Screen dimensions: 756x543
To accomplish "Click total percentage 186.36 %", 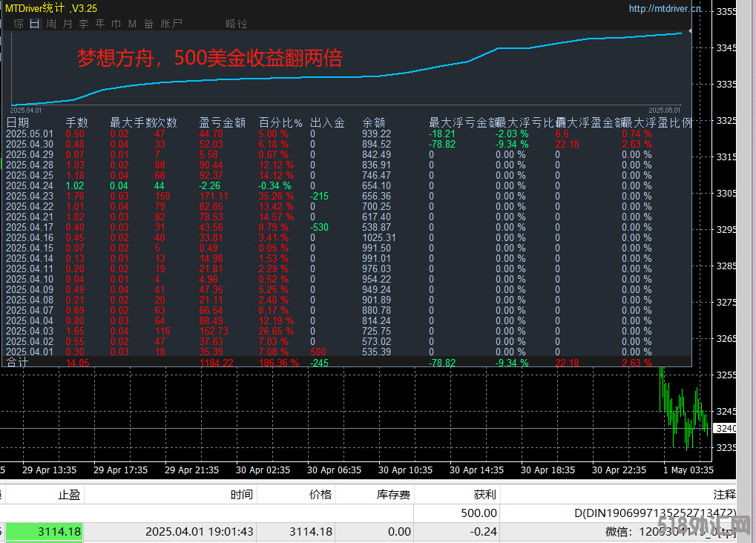I will coord(279,363).
